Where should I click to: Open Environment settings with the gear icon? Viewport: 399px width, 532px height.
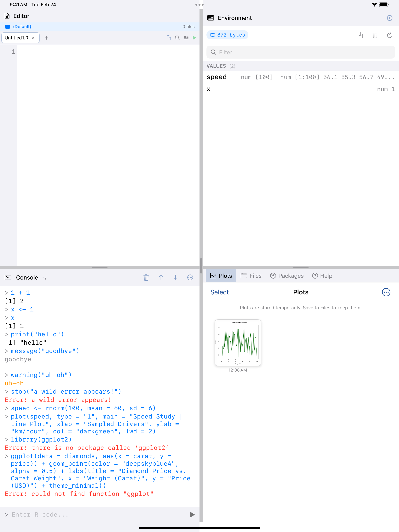pyautogui.click(x=390, y=18)
